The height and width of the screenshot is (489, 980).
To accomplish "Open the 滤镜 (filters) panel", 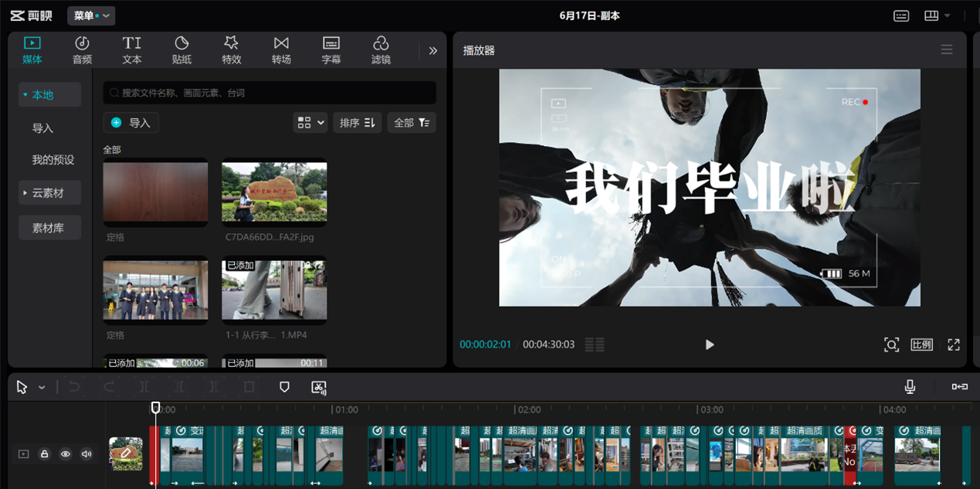I will pos(381,49).
